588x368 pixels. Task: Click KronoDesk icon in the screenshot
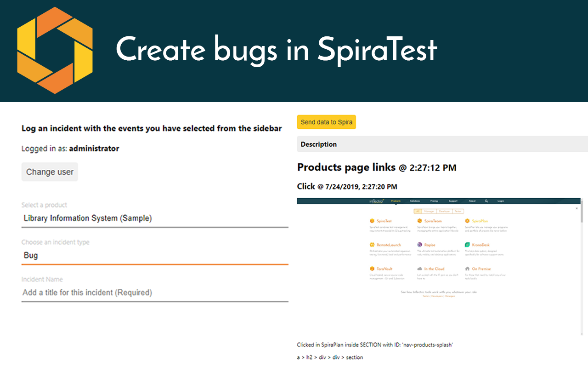(x=467, y=245)
